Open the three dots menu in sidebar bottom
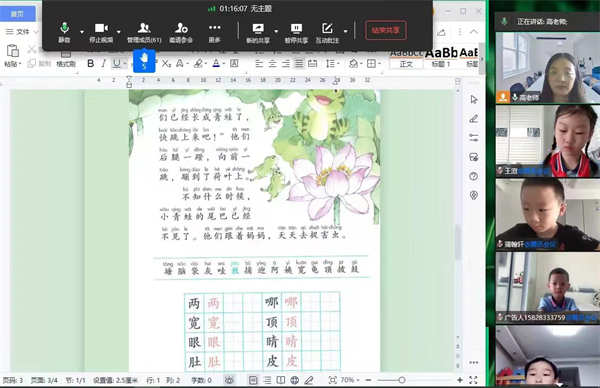 pyautogui.click(x=474, y=362)
